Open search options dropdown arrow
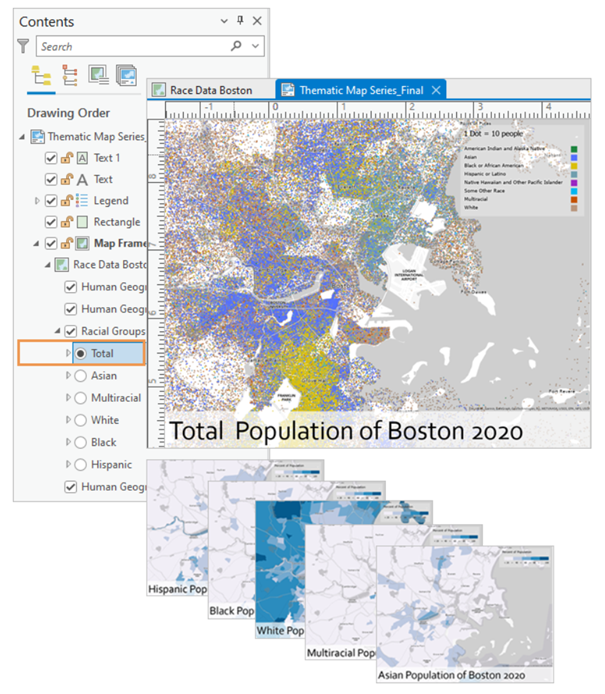 (x=255, y=46)
